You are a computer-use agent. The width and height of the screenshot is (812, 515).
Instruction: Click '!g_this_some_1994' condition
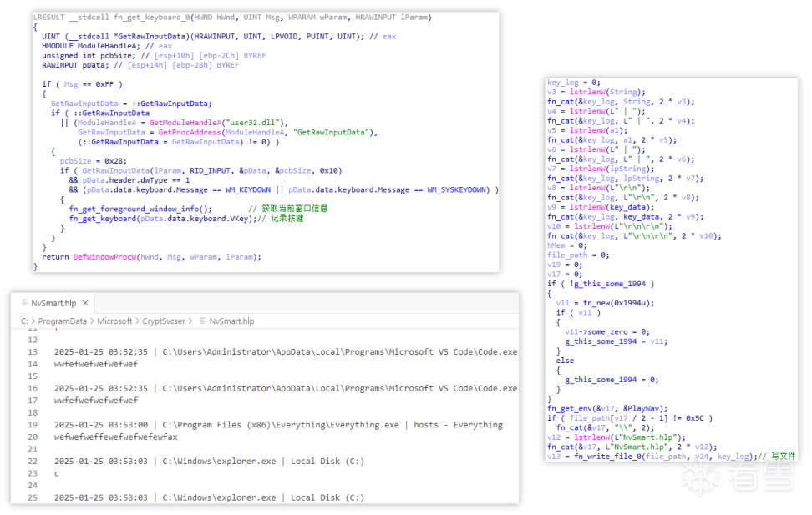coord(607,284)
